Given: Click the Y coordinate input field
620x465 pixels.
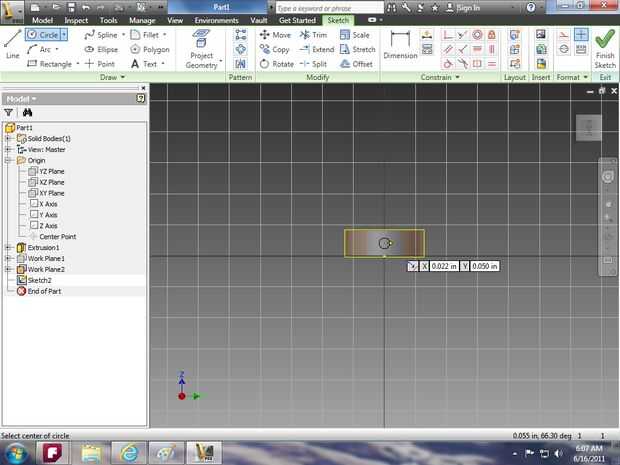Looking at the screenshot, I should (484, 266).
